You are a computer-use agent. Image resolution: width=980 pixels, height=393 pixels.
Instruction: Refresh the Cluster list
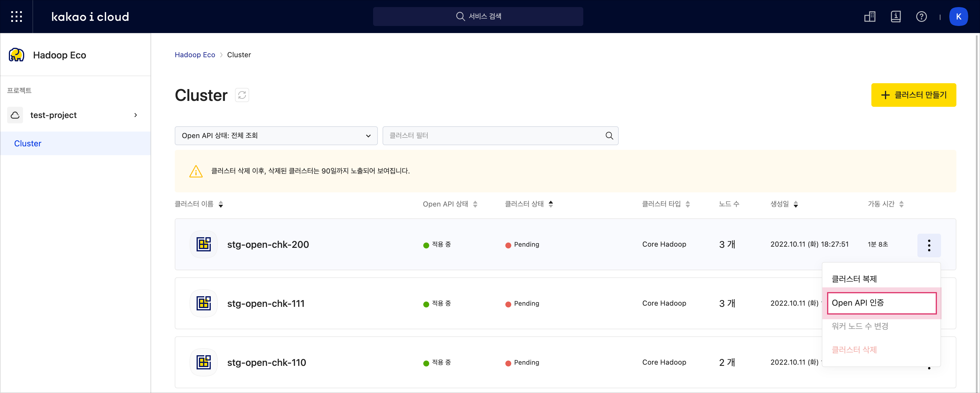242,95
